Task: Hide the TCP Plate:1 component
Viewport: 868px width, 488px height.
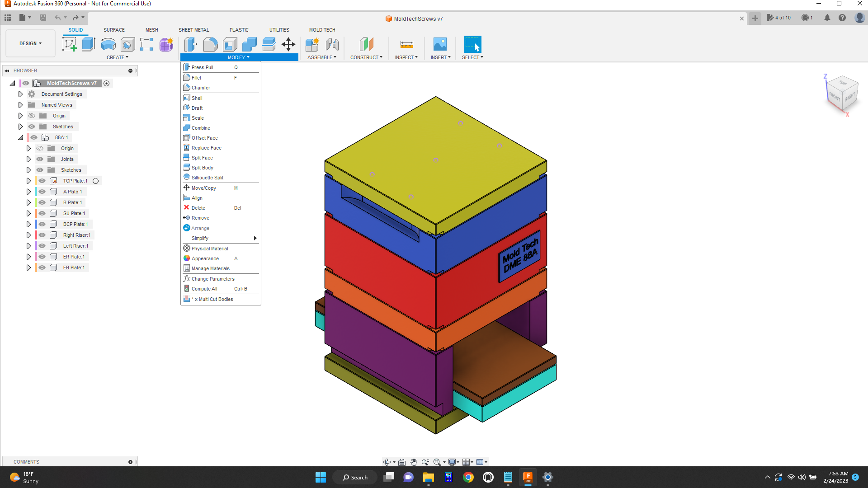Action: tap(42, 181)
